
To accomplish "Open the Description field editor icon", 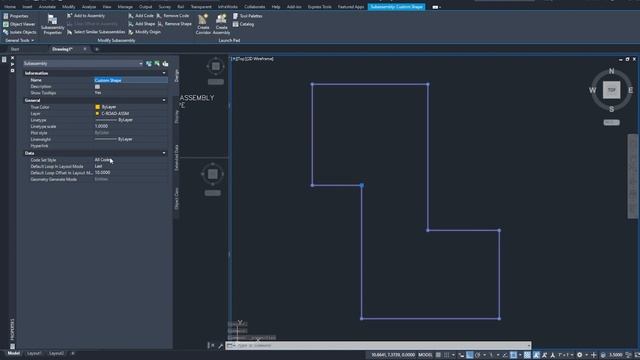I will point(97,87).
